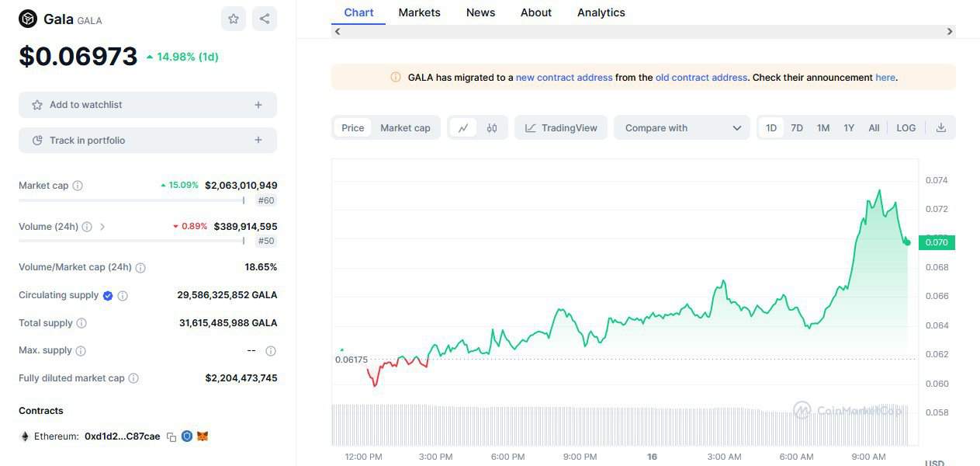This screenshot has height=466, width=980.
Task: Click the volume value $389,914,595
Action: [245, 227]
